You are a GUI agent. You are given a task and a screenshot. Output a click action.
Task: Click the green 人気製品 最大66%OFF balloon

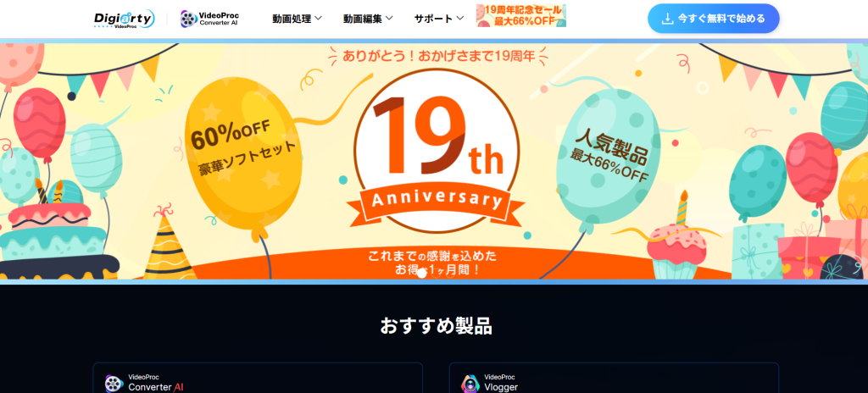click(x=608, y=157)
